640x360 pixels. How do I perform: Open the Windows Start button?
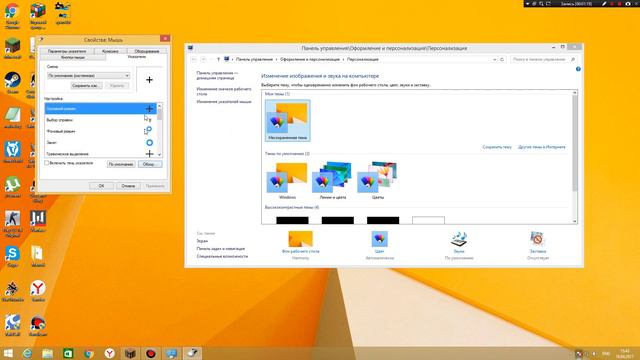(x=8, y=353)
